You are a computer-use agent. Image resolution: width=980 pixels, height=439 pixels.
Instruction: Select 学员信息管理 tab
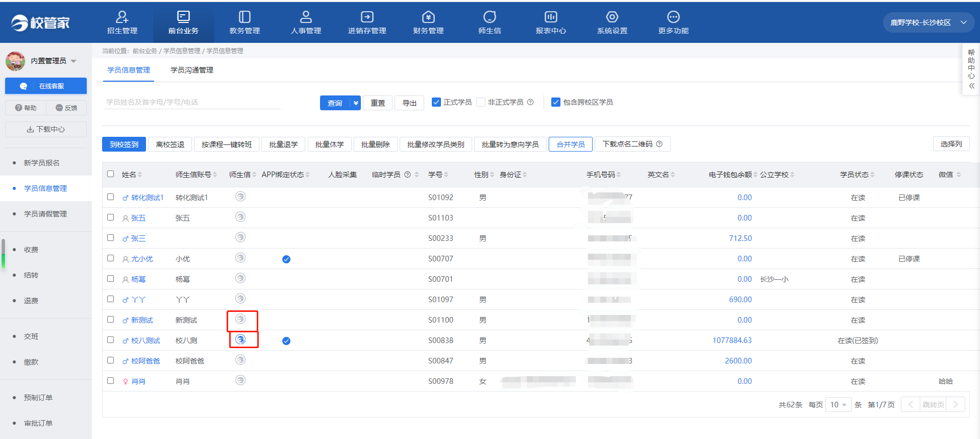coord(129,70)
